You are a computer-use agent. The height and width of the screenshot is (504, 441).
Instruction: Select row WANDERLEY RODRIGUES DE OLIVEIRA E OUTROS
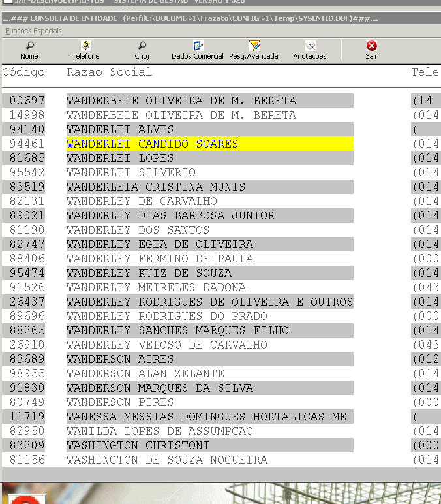[x=210, y=302]
